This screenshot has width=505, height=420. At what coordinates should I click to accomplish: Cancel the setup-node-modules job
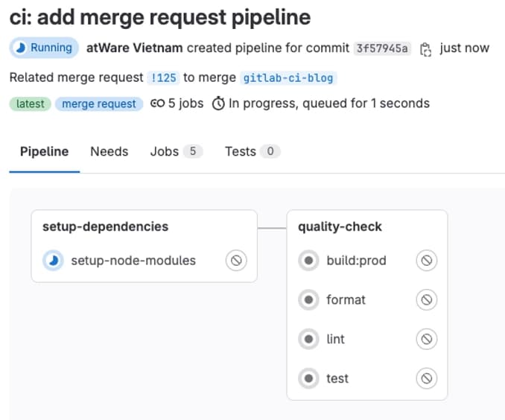click(x=236, y=261)
